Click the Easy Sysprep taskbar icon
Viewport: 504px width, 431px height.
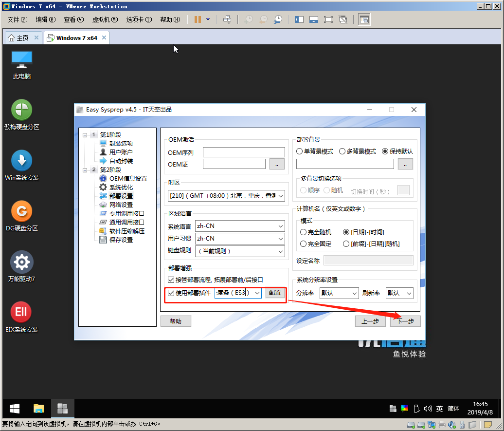(x=62, y=409)
